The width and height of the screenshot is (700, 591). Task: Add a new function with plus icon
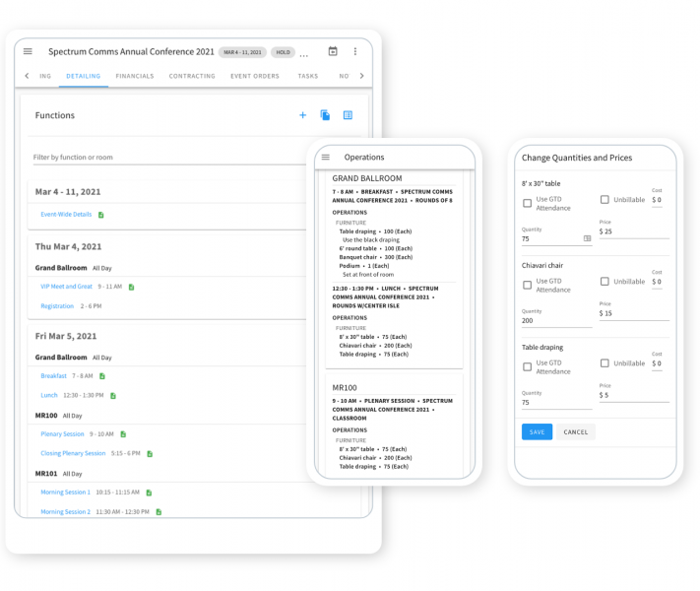pyautogui.click(x=302, y=115)
